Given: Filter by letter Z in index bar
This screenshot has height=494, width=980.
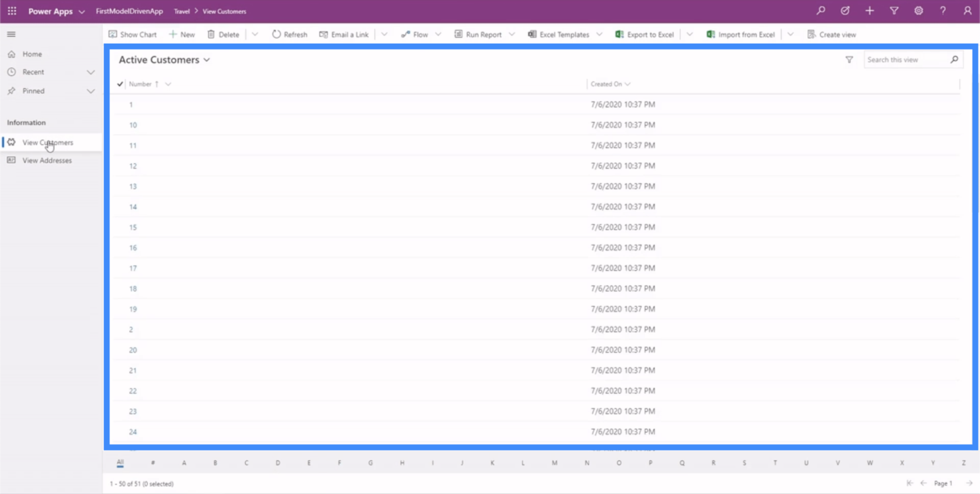Looking at the screenshot, I should click(x=964, y=463).
